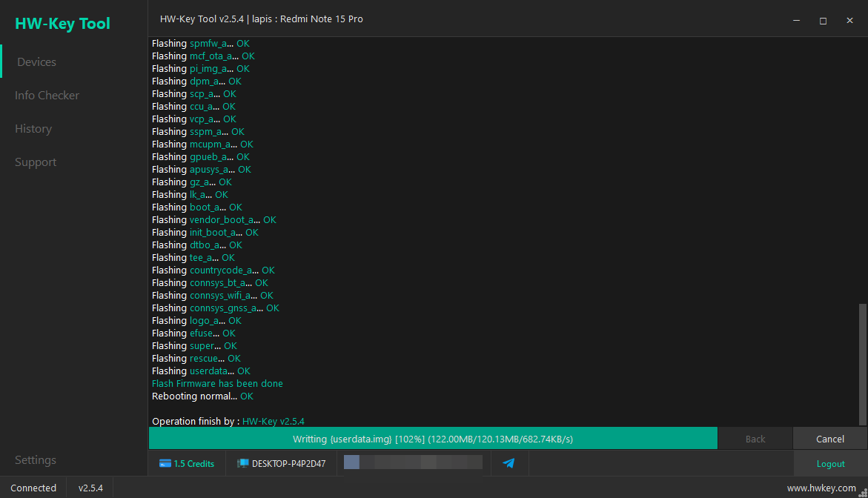The height and width of the screenshot is (498, 868).
Task: Select the 'Flashing super... OK' line
Action: 194,346
